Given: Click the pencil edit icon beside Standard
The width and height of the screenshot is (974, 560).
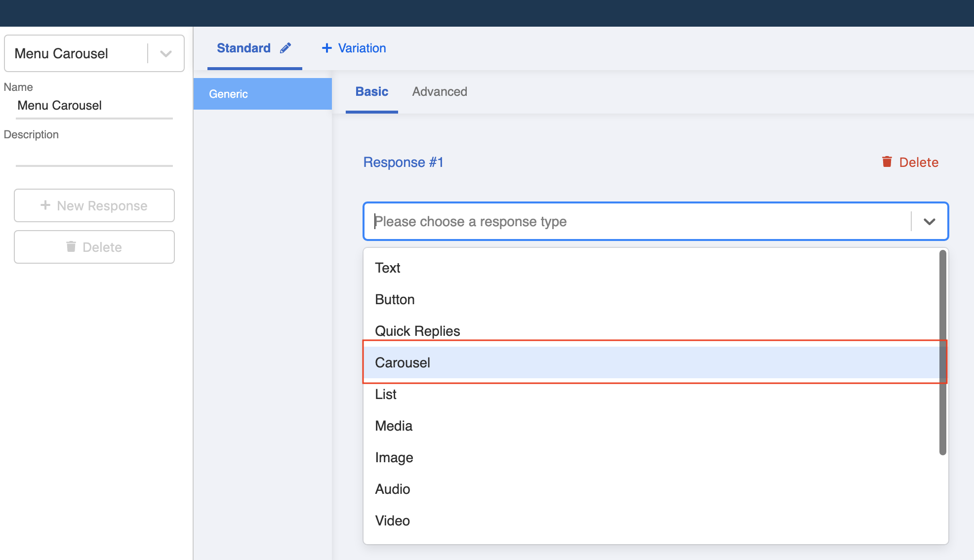Looking at the screenshot, I should tap(285, 48).
